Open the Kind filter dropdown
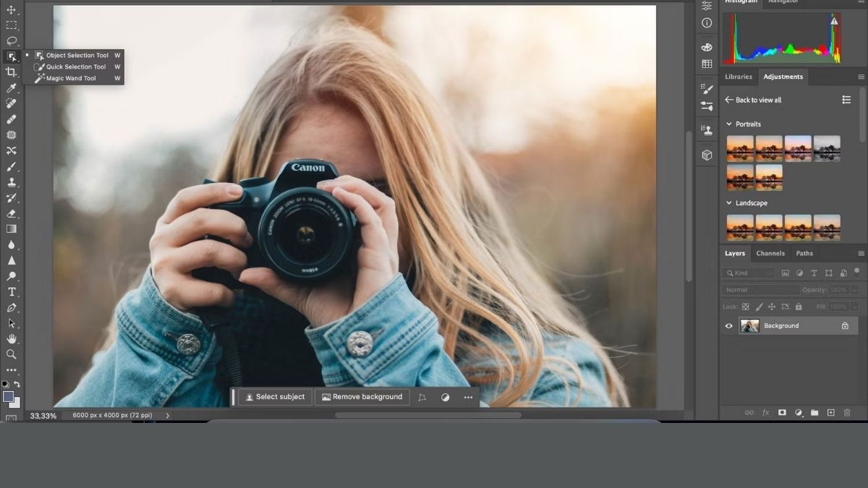The width and height of the screenshot is (868, 488). (748, 273)
